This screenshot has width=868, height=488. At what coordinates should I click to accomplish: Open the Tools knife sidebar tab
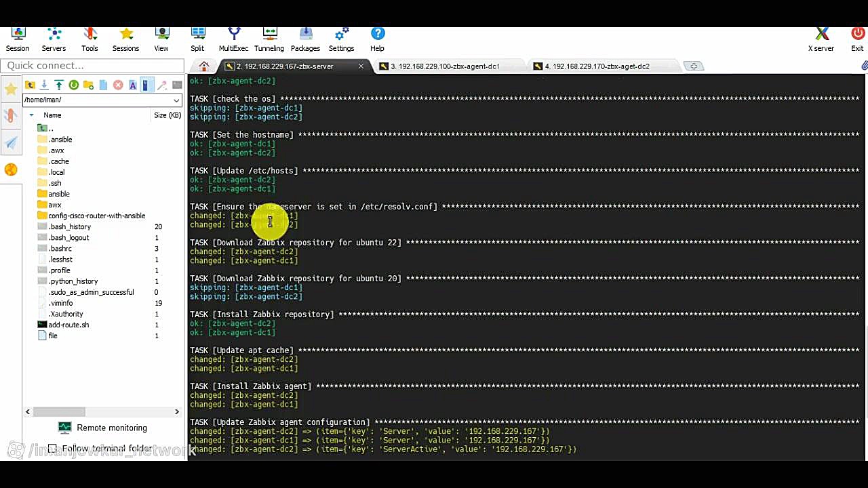tap(11, 116)
